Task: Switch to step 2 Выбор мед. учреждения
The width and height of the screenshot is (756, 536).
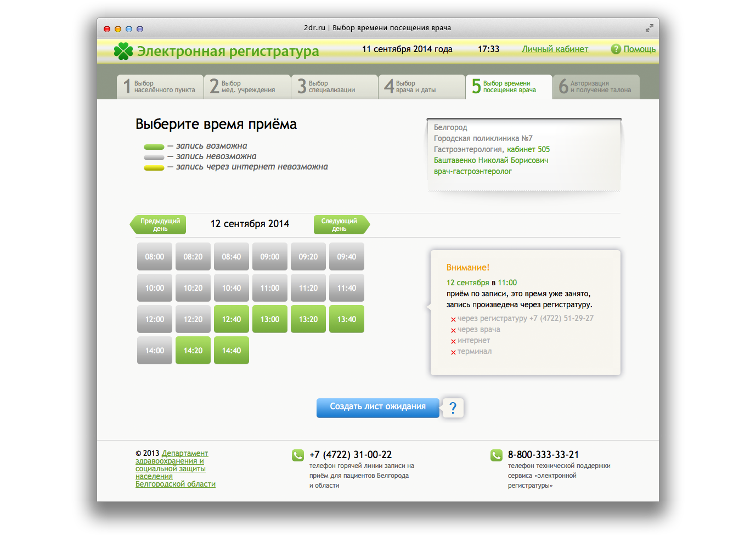Action: [247, 87]
